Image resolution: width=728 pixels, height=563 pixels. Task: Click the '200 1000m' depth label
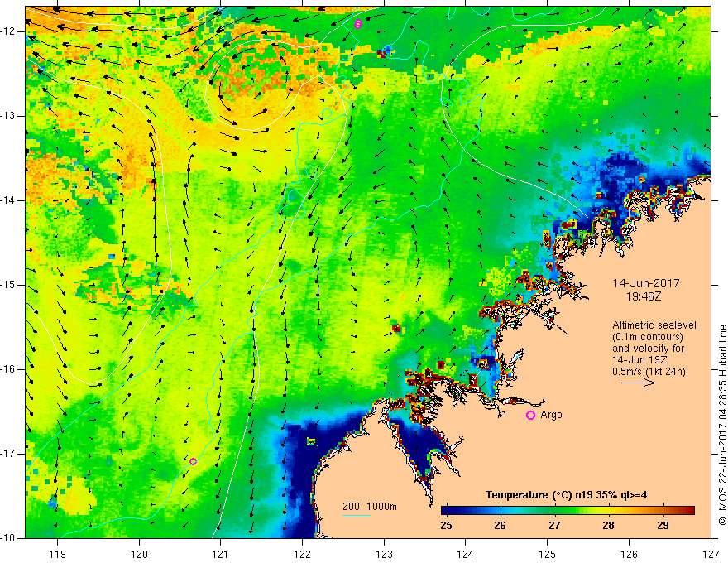click(370, 507)
